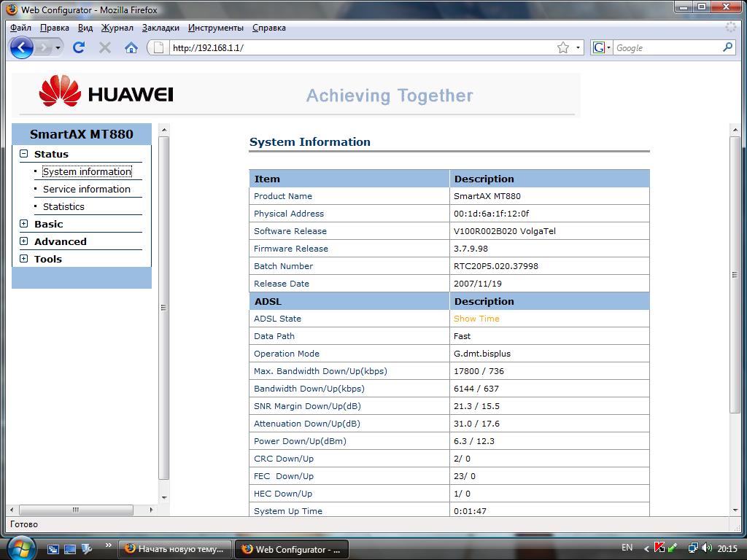The image size is (747, 560).
Task: Click the 'V100R002B020 VolgaTel' software release value
Action: (505, 231)
